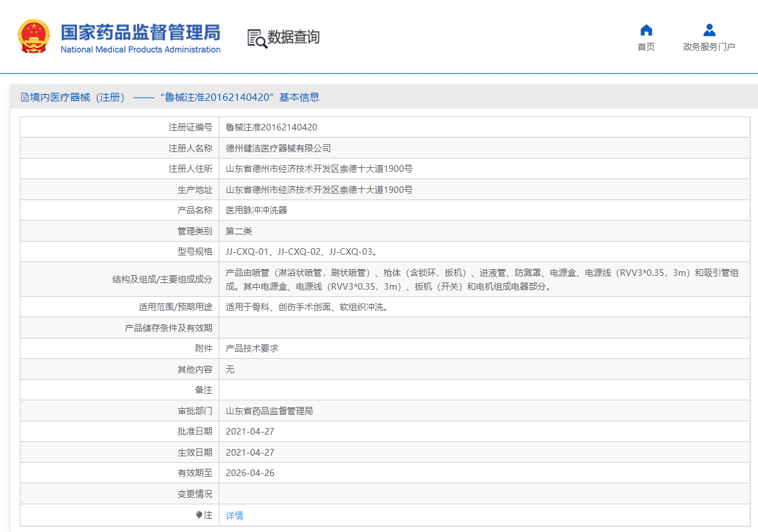The image size is (758, 532).
Task: Click the 生产地址 address value
Action: point(319,190)
